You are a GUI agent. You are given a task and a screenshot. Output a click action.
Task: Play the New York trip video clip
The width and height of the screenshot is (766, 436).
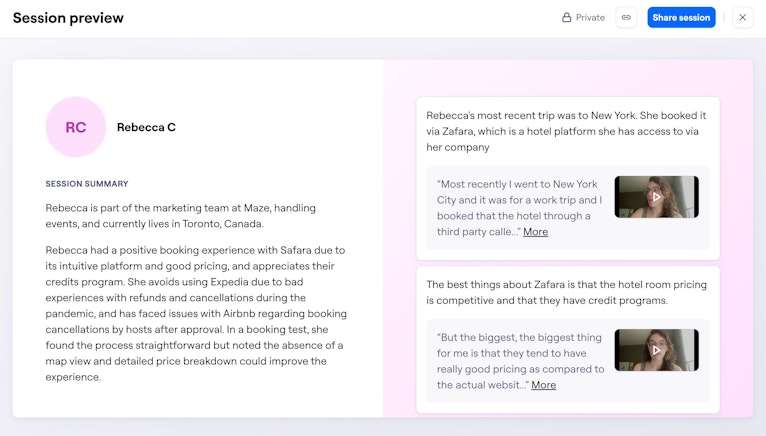[x=656, y=197]
